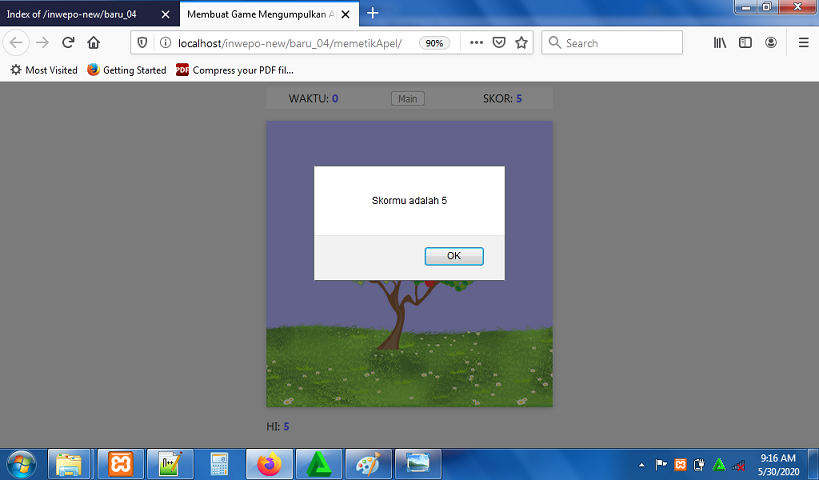Image resolution: width=819 pixels, height=480 pixels.
Task: Open the green triangle app in taskbar
Action: (319, 464)
